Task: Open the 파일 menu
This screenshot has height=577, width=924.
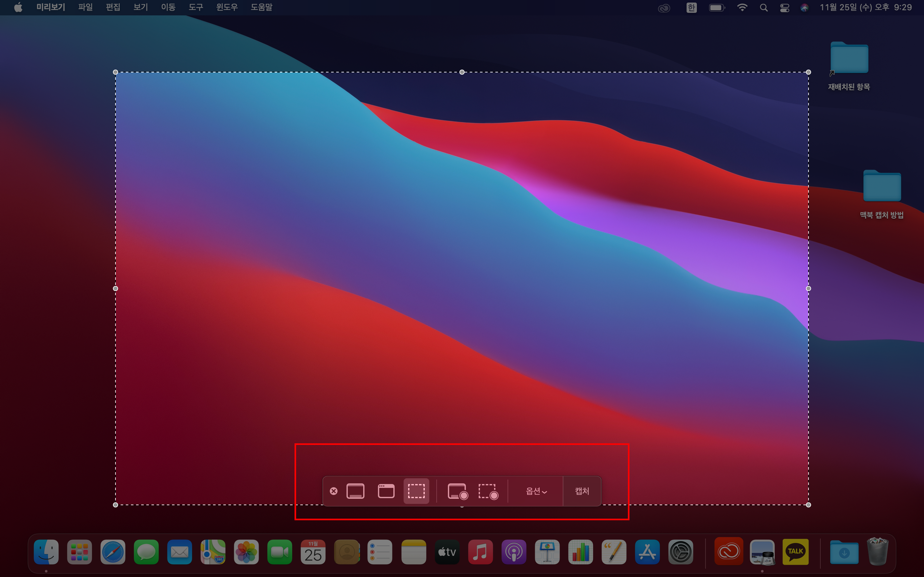Action: [85, 7]
